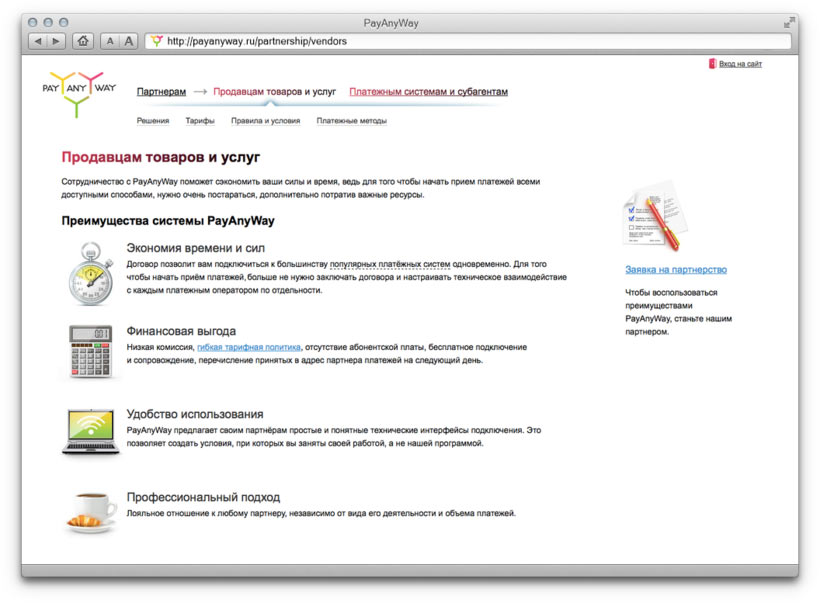This screenshot has width=820, height=603.
Task: Click the coffee cup and croissant icon
Action: [90, 512]
